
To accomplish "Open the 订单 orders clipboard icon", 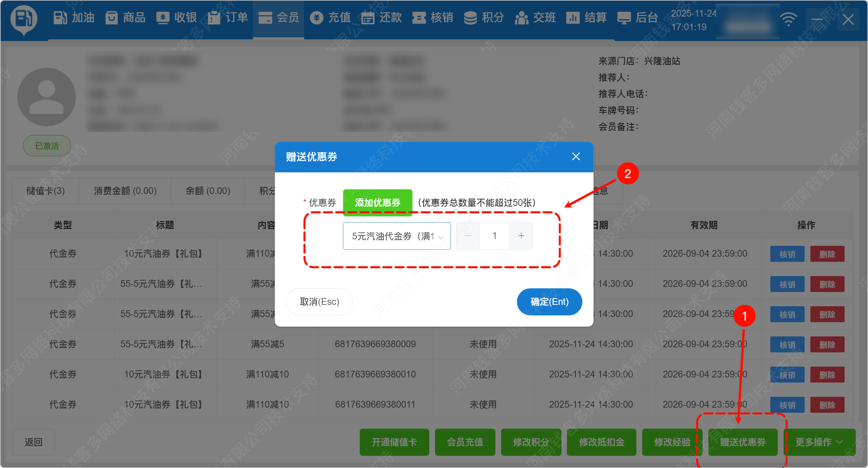I will click(x=214, y=18).
